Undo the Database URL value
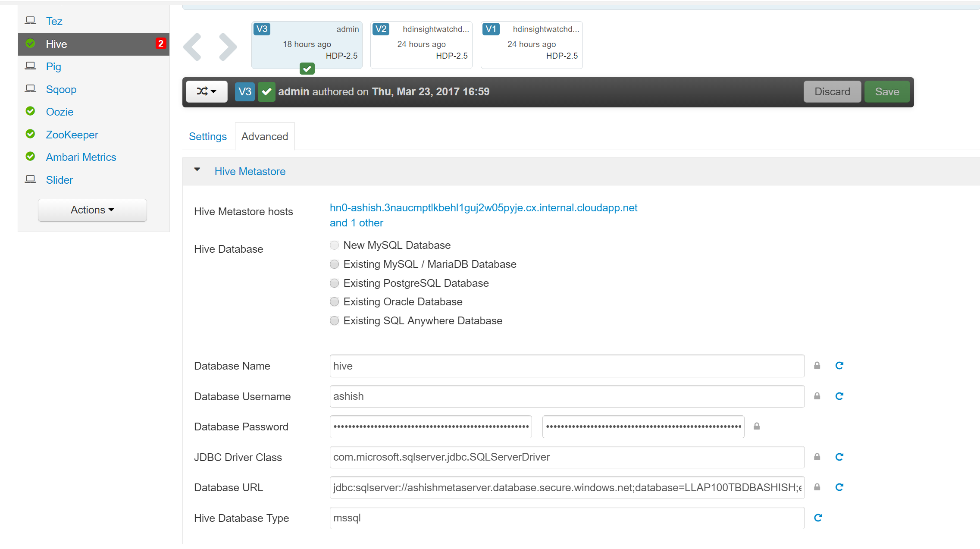This screenshot has width=980, height=549. (839, 487)
